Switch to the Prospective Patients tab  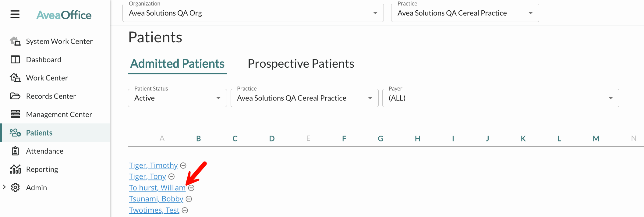point(301,64)
